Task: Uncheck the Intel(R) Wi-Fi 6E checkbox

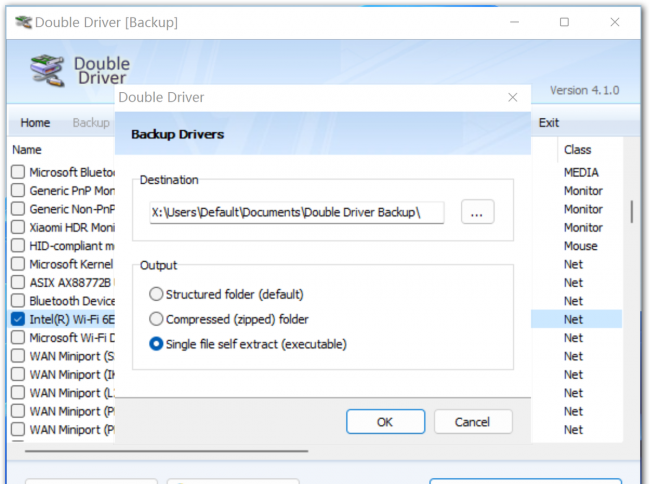Action: 18,319
